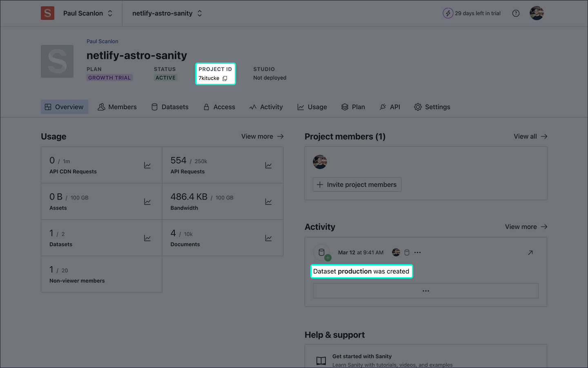Open the Plan tab
This screenshot has height=368, width=588.
tap(353, 107)
